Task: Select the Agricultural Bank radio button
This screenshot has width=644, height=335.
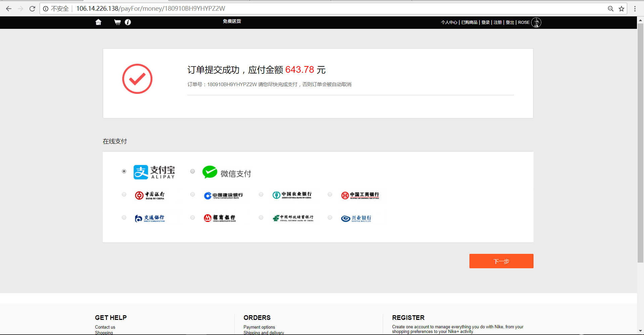Action: click(261, 194)
